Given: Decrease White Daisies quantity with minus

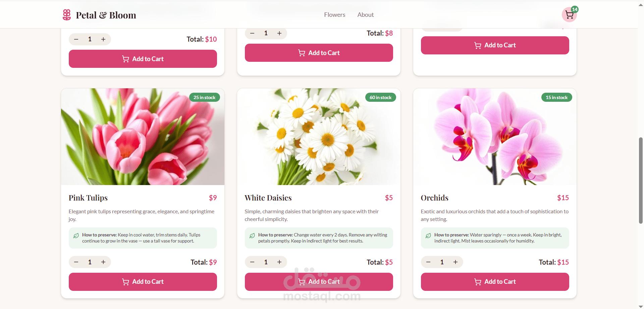Looking at the screenshot, I should (252, 262).
